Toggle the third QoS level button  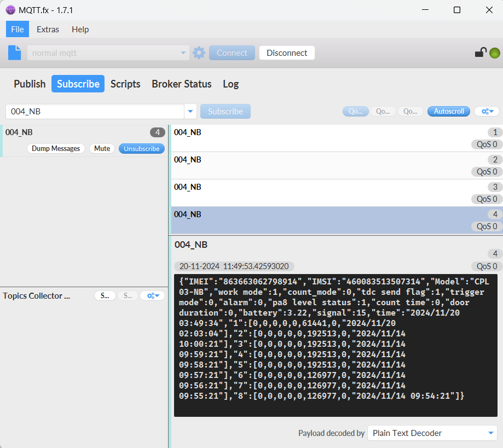[410, 111]
